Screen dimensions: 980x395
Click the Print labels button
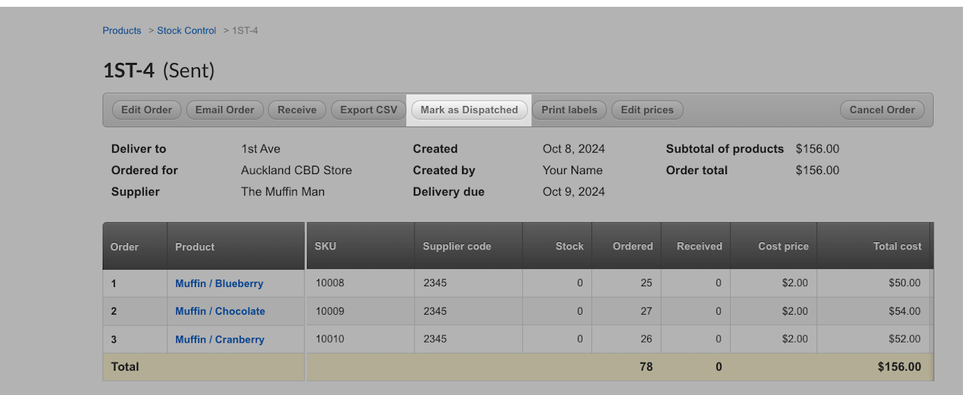point(569,110)
